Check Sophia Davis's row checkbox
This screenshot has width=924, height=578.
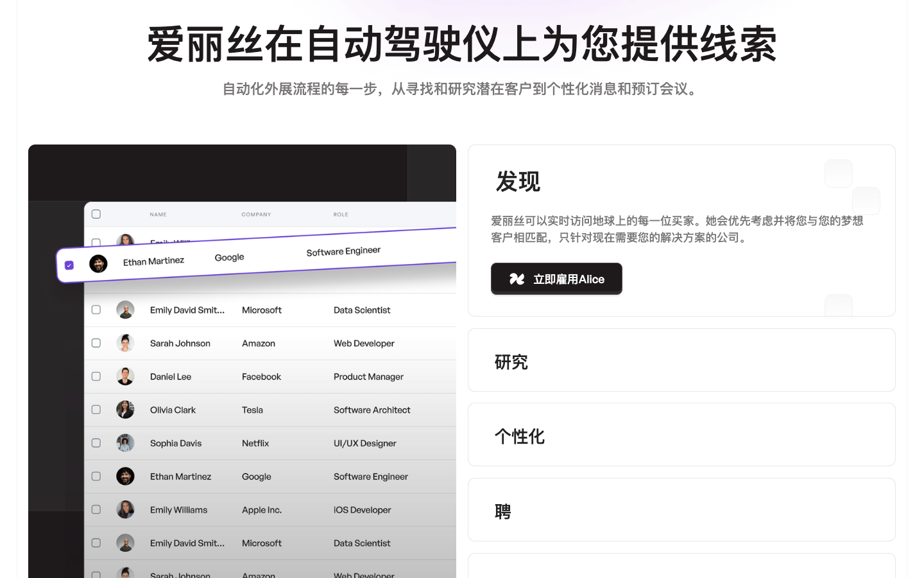96,442
